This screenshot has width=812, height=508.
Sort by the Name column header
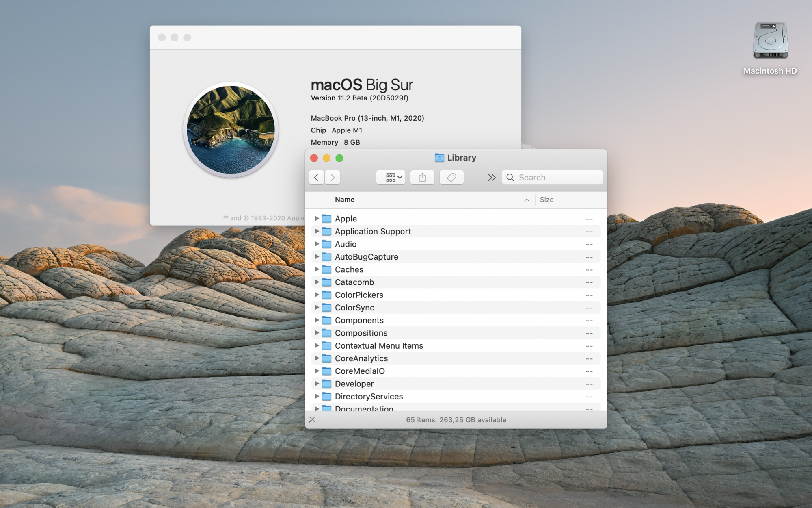345,200
